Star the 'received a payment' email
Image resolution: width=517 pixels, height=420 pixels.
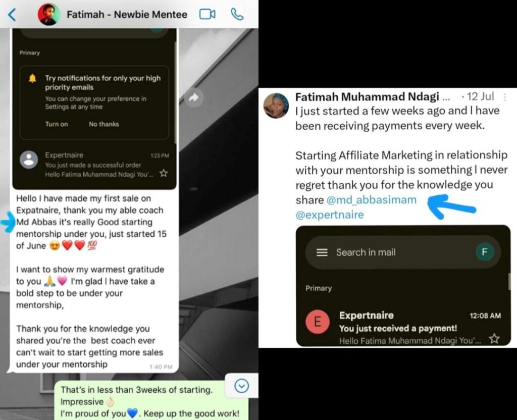(494, 339)
